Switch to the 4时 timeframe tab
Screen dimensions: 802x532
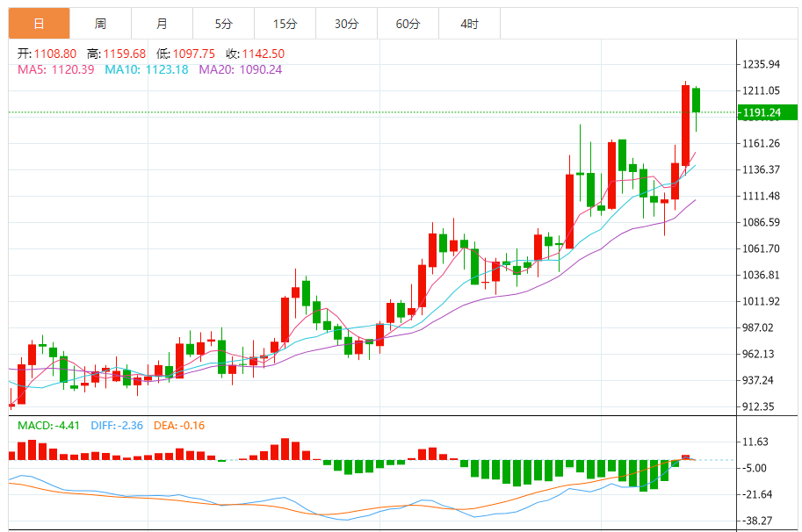[469, 24]
